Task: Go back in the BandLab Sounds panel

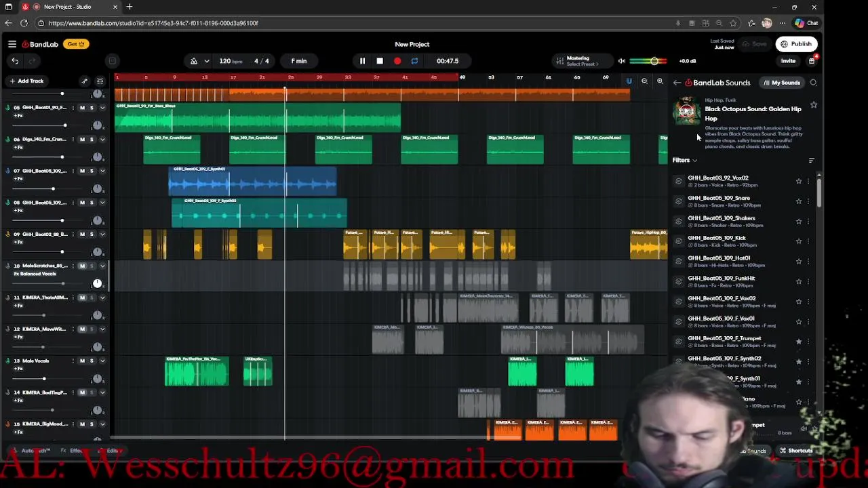Action: tap(677, 83)
